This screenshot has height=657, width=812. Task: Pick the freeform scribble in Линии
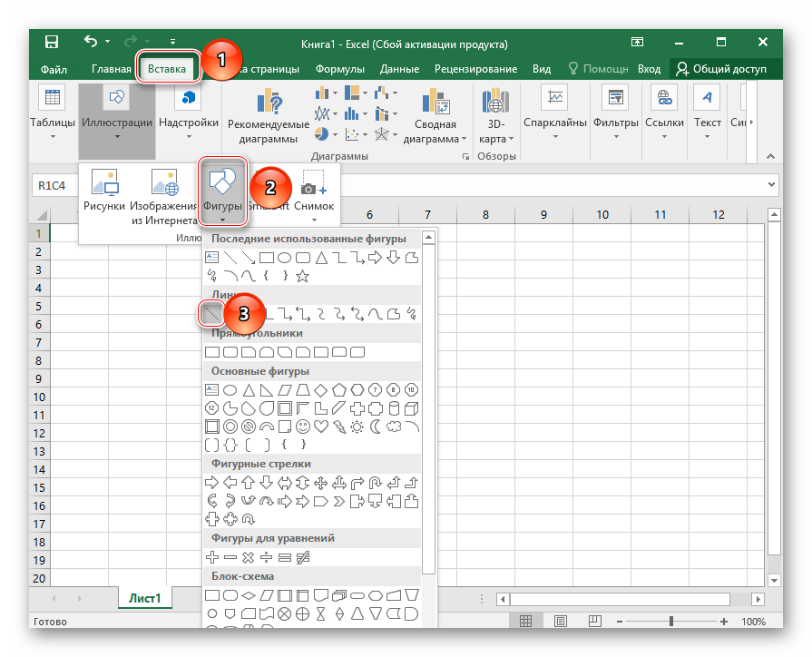[x=412, y=313]
